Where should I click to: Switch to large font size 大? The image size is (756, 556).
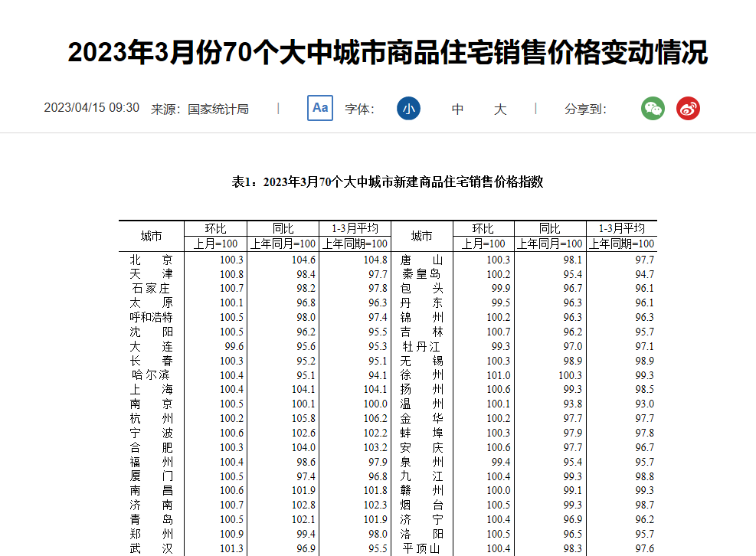500,109
